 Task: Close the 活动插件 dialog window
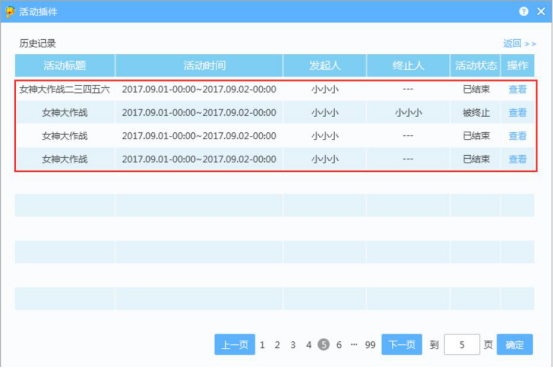pyautogui.click(x=541, y=12)
